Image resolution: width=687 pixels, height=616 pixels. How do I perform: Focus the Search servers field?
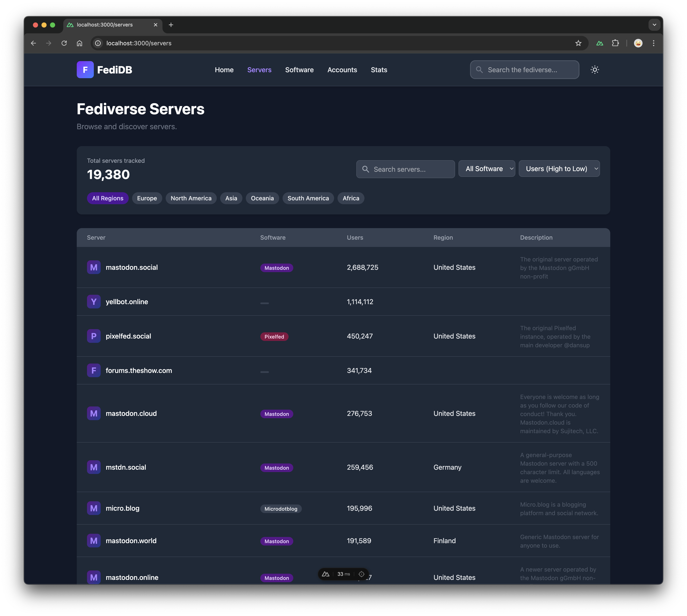(x=405, y=169)
